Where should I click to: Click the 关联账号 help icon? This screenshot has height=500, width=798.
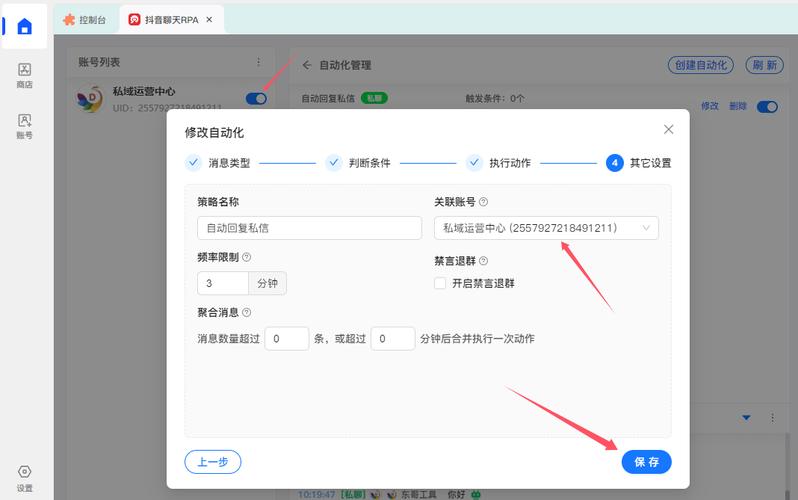coord(483,202)
